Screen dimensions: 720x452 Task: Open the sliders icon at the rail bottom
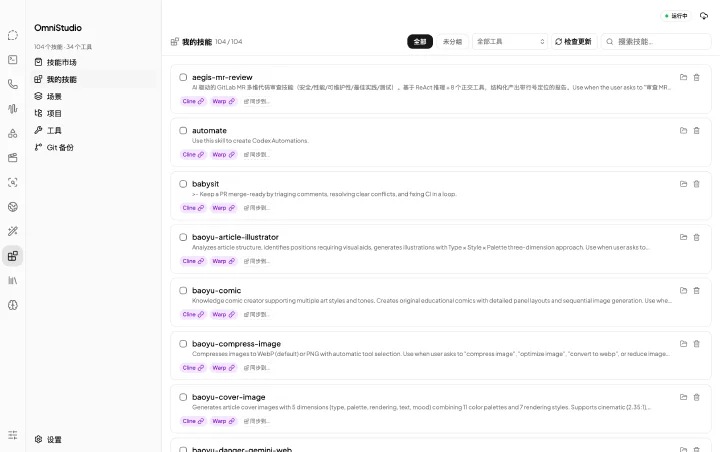tap(13, 435)
